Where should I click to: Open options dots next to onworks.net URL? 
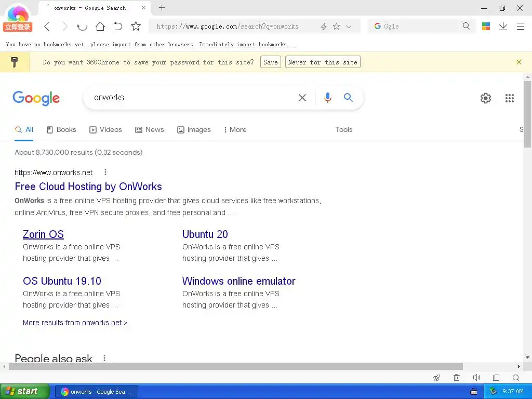pyautogui.click(x=105, y=172)
